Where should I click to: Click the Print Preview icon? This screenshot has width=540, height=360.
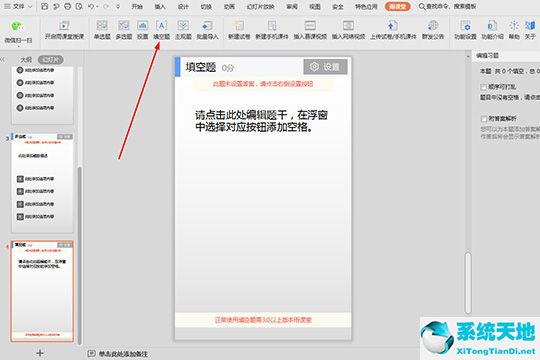click(79, 6)
